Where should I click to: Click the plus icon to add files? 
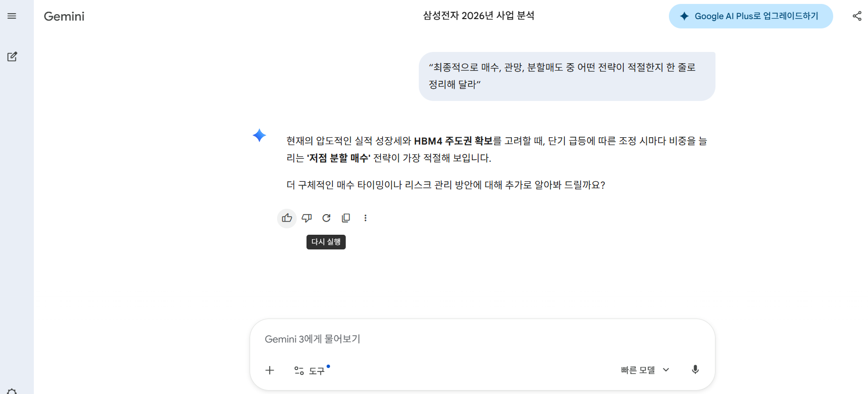(x=270, y=370)
